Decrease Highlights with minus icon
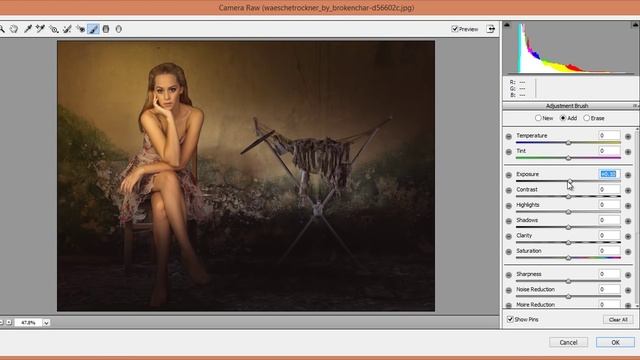The height and width of the screenshot is (360, 640). click(509, 206)
